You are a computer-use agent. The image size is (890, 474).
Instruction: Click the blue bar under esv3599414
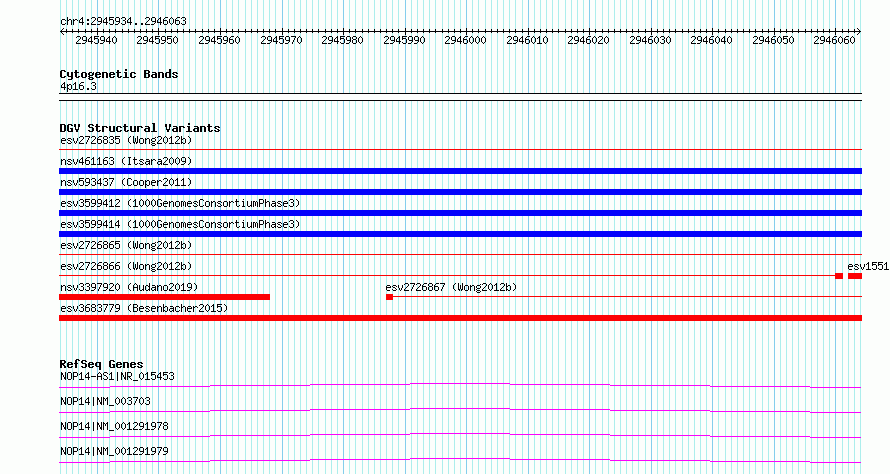(x=460, y=234)
